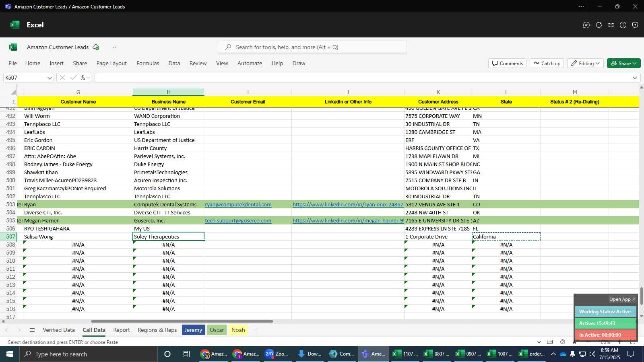Click the vertical scrollbar down arrow
This screenshot has height=362, width=644.
click(x=641, y=316)
